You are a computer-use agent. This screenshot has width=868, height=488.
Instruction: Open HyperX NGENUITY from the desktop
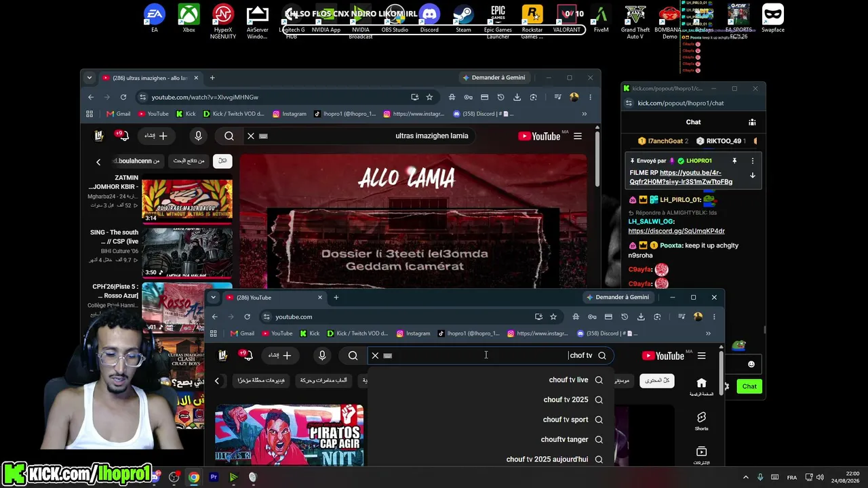pyautogui.click(x=223, y=22)
